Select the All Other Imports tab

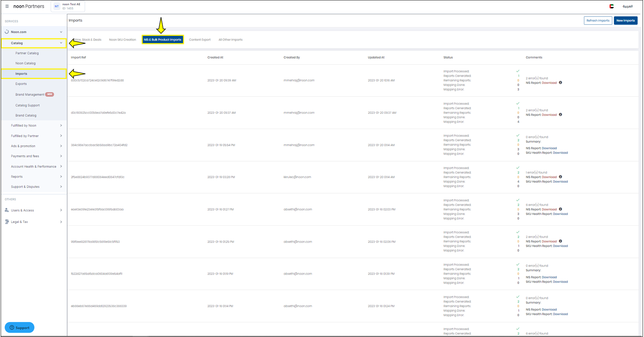230,40
